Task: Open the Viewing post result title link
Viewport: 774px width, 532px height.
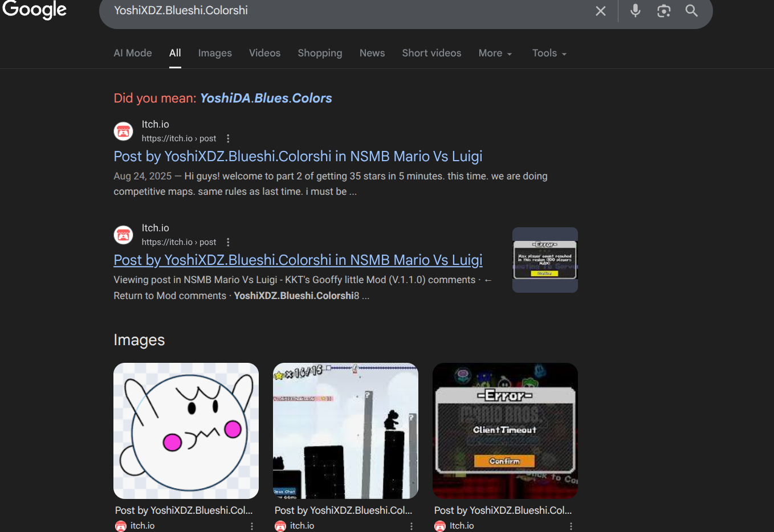Action: click(x=298, y=260)
